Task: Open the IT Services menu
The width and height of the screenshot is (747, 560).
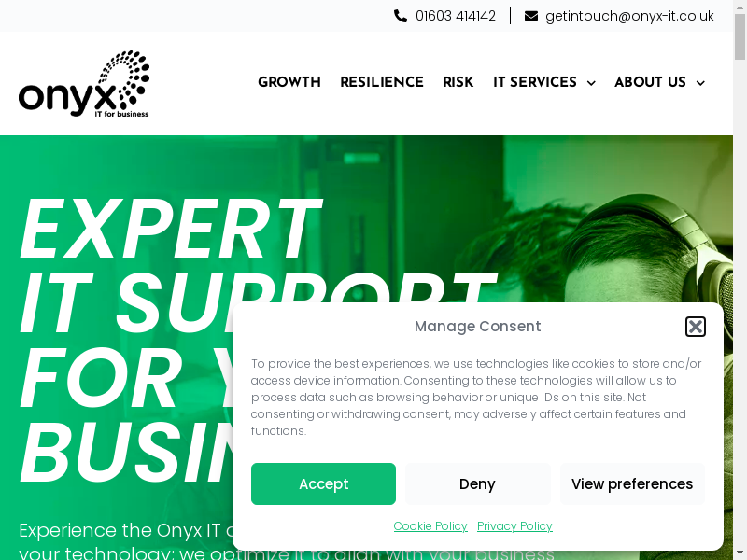Action: pos(535,82)
